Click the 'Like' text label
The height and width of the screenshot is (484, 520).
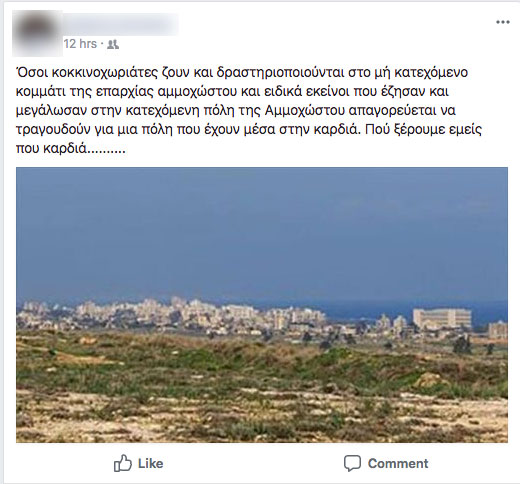pos(151,464)
